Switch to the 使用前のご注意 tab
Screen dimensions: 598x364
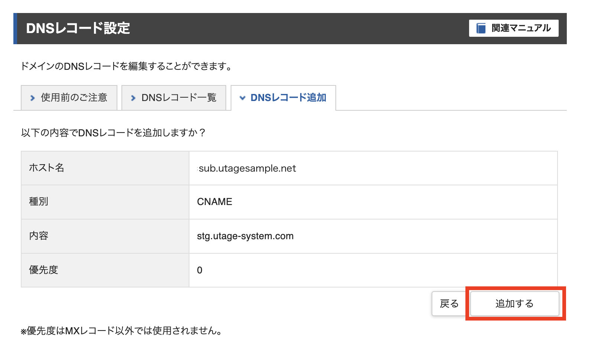click(x=69, y=98)
